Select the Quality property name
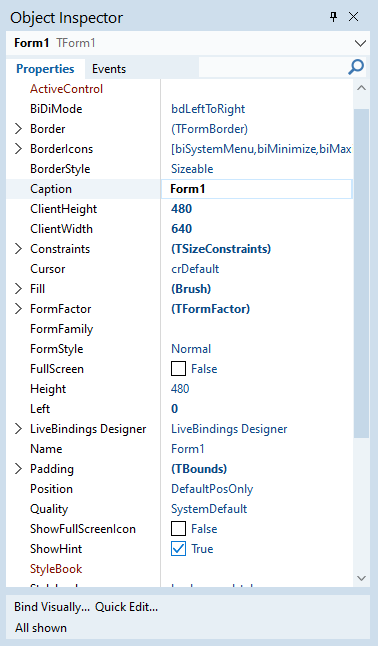 [x=49, y=509]
